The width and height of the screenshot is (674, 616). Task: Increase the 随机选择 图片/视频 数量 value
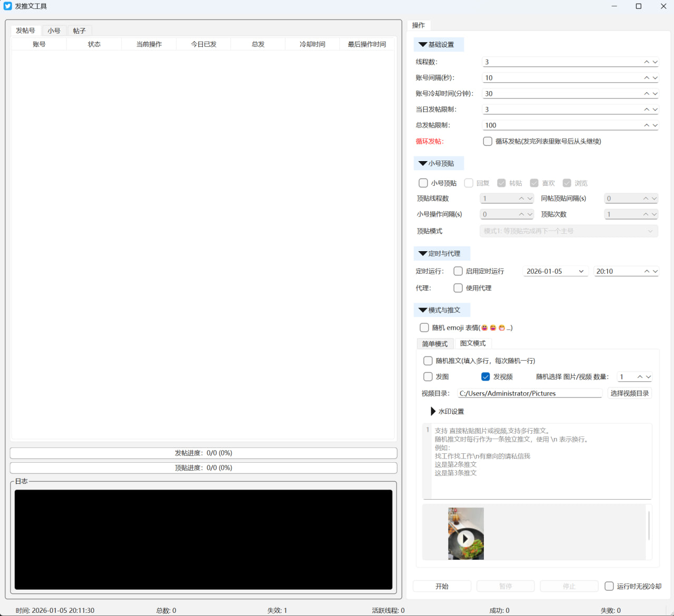coord(640,377)
